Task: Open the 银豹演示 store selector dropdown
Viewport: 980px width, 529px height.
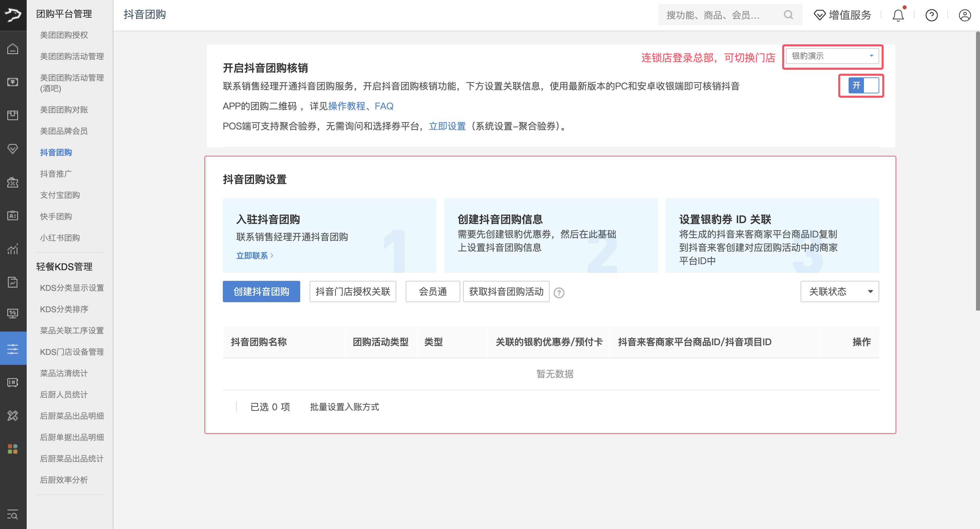Action: click(x=832, y=56)
